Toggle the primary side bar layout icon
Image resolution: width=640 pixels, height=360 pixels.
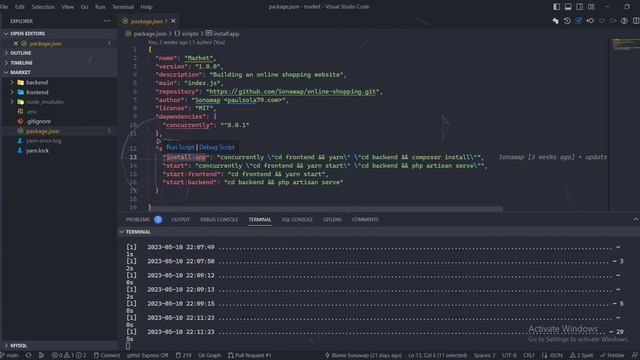point(556,7)
